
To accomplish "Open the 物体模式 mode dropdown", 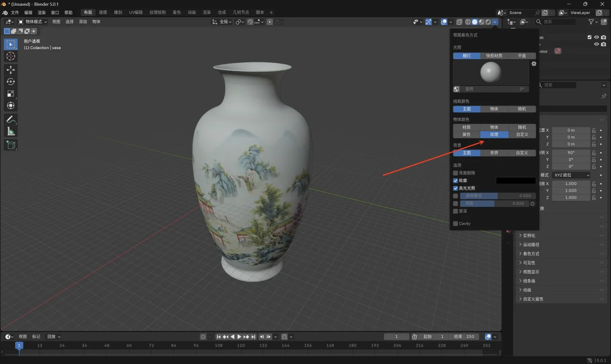I will pos(33,22).
